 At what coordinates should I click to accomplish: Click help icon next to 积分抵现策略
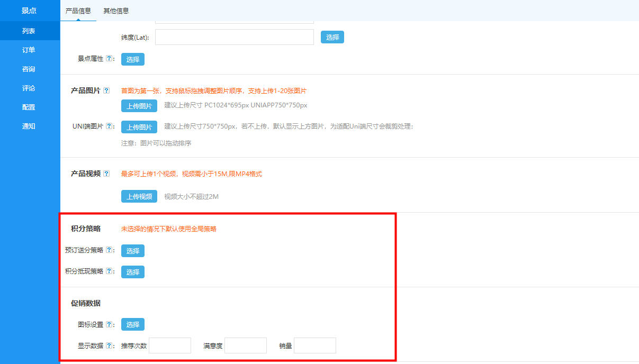[x=109, y=271]
